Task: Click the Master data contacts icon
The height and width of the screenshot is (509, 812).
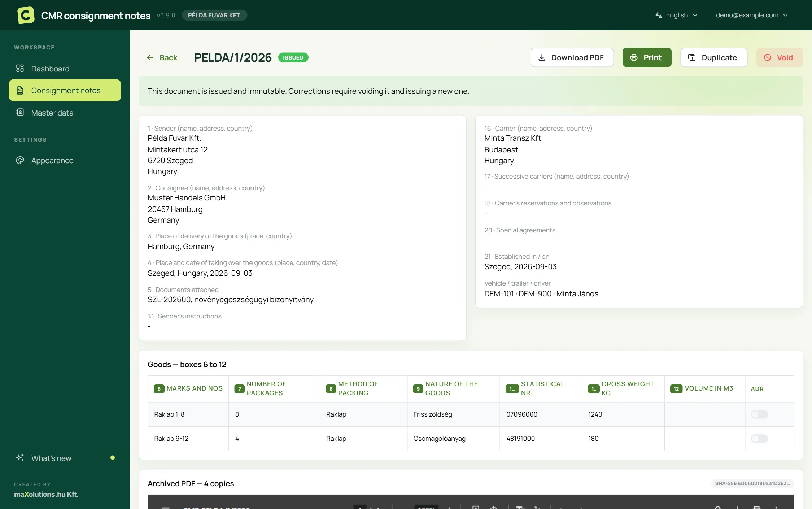Action: pyautogui.click(x=20, y=112)
